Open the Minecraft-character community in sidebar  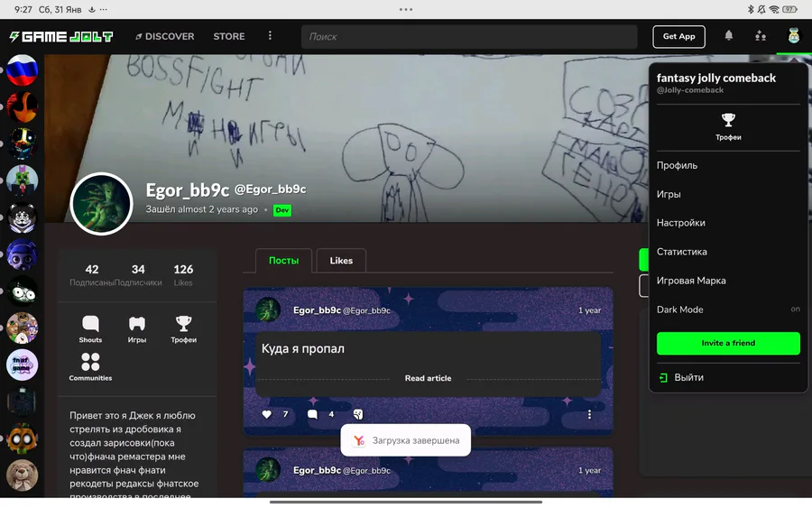tap(22, 180)
